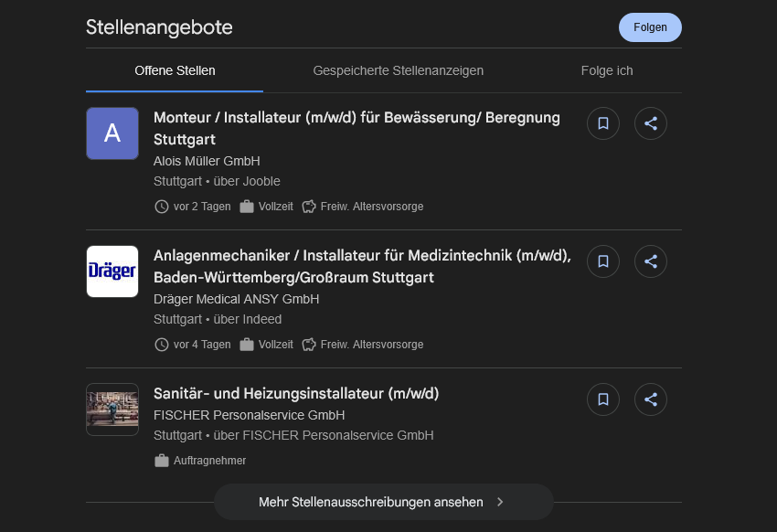Open the Gespeicherte Stellenanzeigen tab
This screenshot has height=532, width=777.
(398, 70)
